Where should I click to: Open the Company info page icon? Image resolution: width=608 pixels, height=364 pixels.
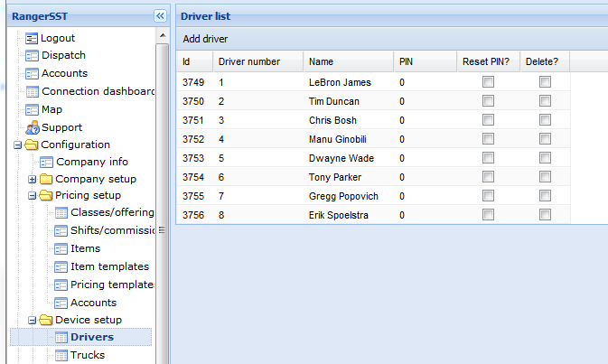(47, 163)
